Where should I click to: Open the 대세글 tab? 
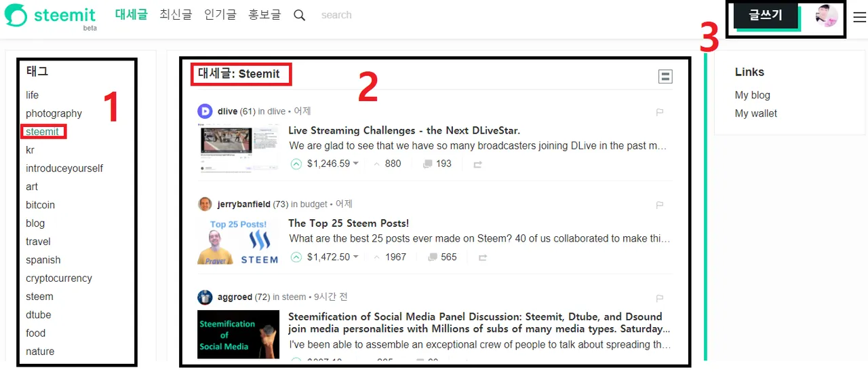tap(131, 14)
